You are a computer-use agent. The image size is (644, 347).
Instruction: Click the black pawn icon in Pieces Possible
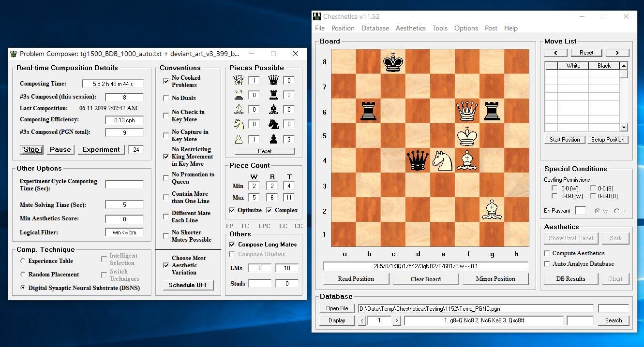point(273,139)
